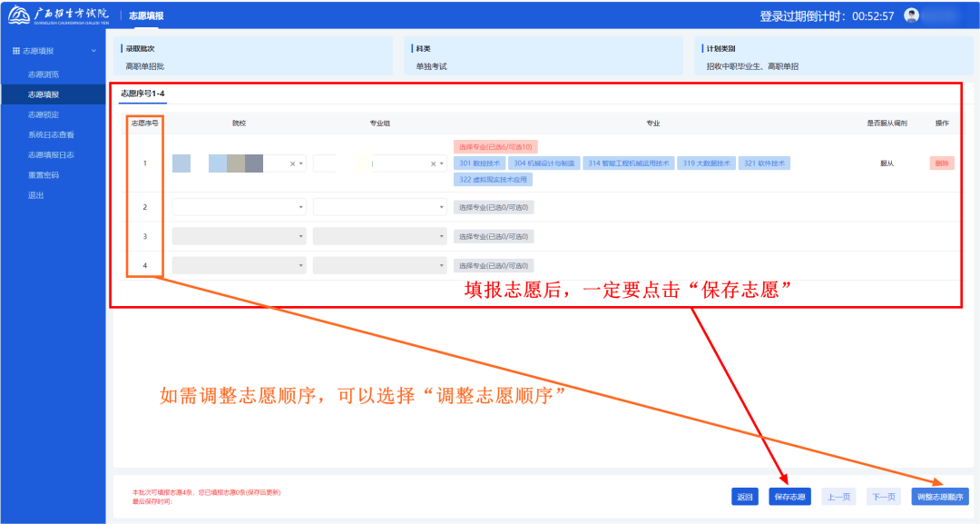Clear the row 1 院校 selection (×)
Image resolution: width=980 pixels, height=524 pixels.
coord(292,164)
